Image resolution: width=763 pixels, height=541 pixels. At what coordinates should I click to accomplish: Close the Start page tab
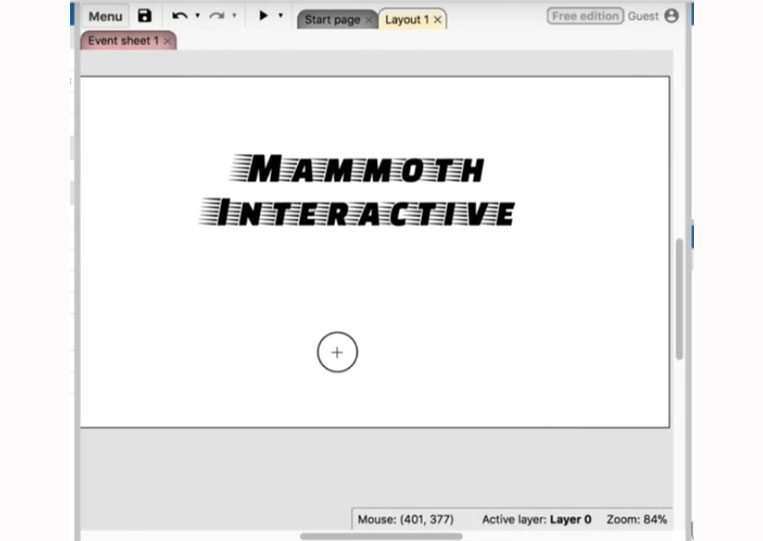pyautogui.click(x=369, y=20)
